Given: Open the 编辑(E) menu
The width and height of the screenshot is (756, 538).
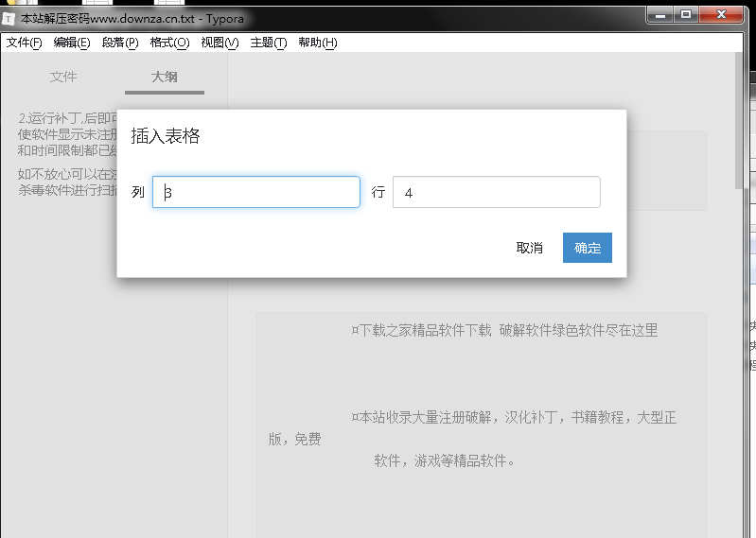Looking at the screenshot, I should tap(72, 43).
